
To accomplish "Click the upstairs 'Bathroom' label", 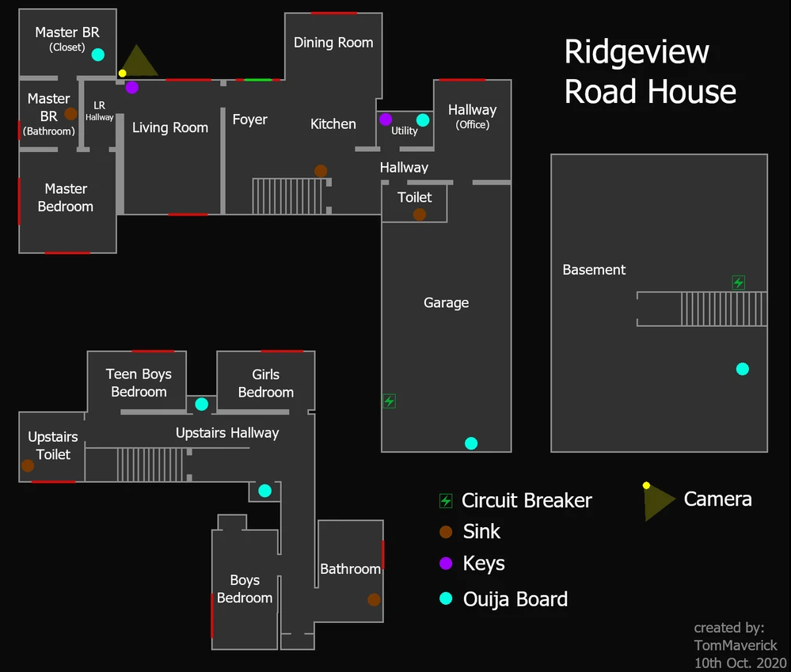I will click(350, 569).
